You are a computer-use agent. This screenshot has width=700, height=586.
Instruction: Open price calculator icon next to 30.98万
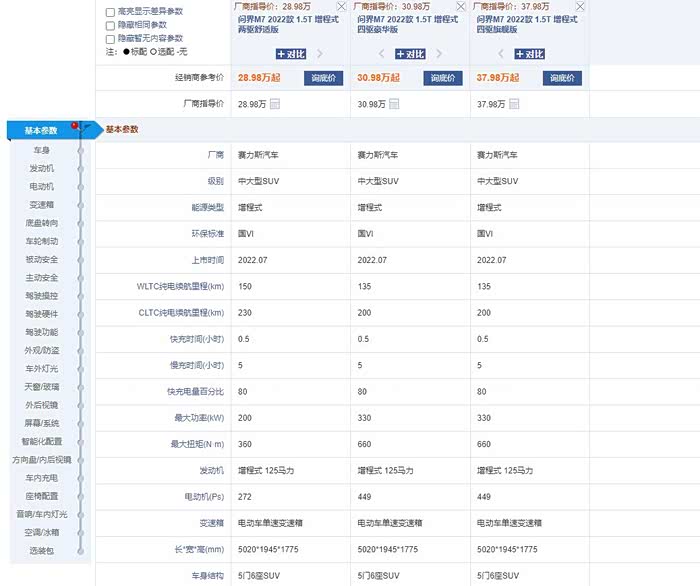point(394,104)
